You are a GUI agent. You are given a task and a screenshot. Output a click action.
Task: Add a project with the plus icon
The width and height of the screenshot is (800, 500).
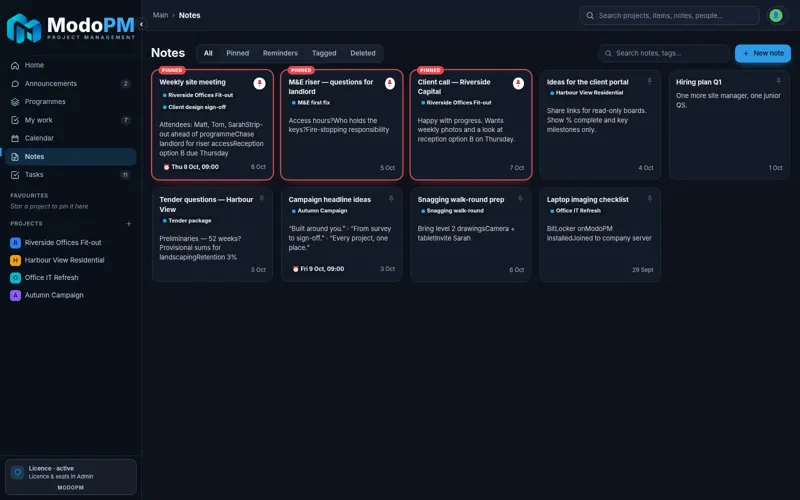click(x=129, y=223)
